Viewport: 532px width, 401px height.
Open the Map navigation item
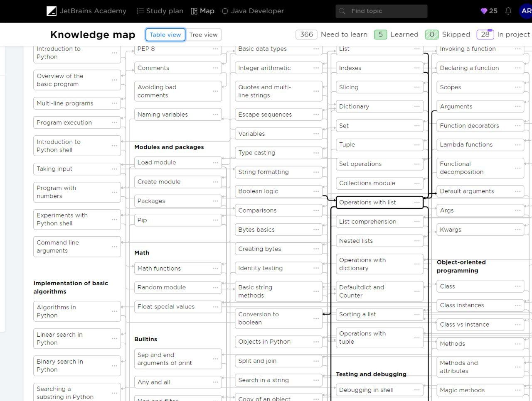coord(202,11)
